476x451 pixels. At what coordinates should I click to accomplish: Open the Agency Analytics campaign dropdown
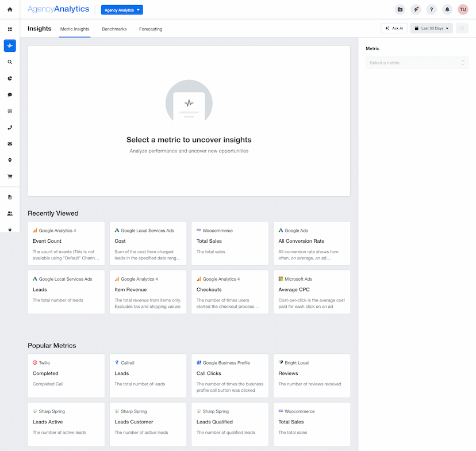coord(122,10)
